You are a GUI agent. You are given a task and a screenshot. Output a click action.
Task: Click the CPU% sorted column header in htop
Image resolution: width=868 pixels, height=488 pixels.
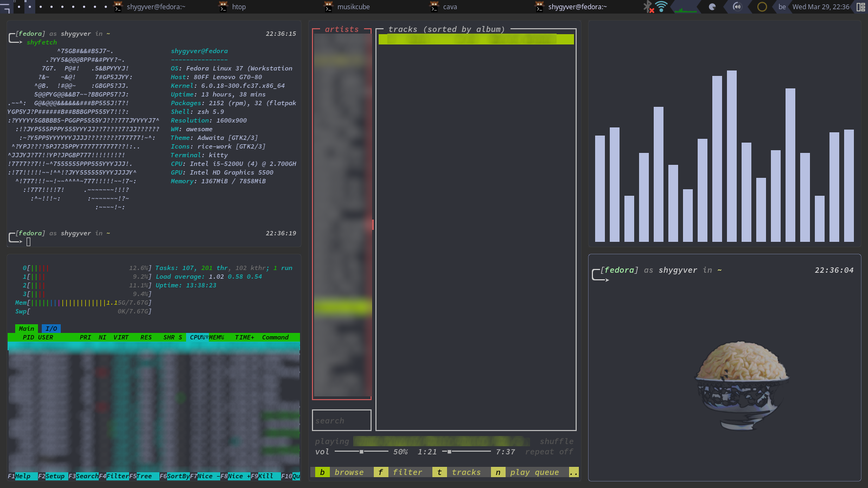point(197,337)
